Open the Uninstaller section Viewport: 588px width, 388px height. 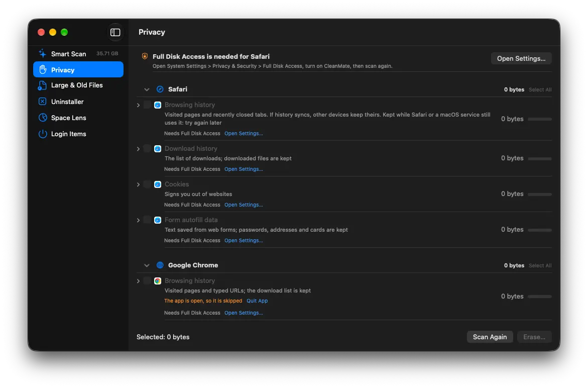(x=78, y=102)
